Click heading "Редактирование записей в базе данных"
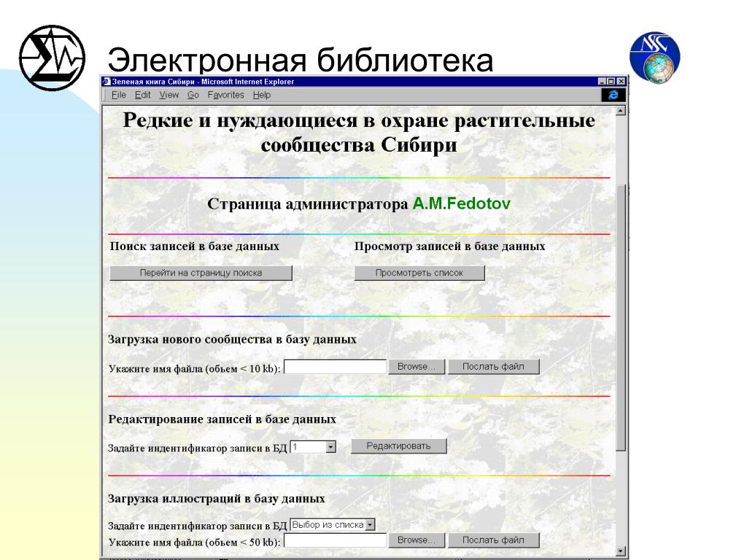This screenshot has height=560, width=747. pos(222,419)
